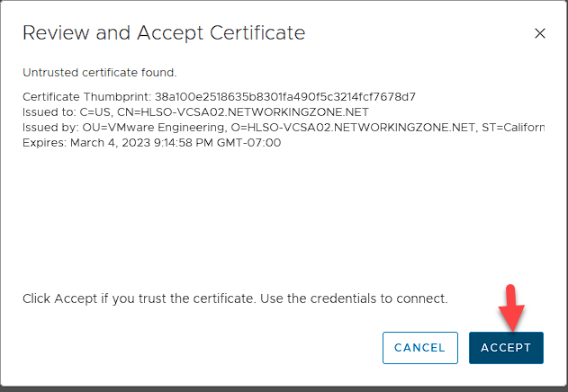Viewport: 568px width, 392px height.
Task: Click the truncated 'ST=Californ' text
Action: (516, 127)
